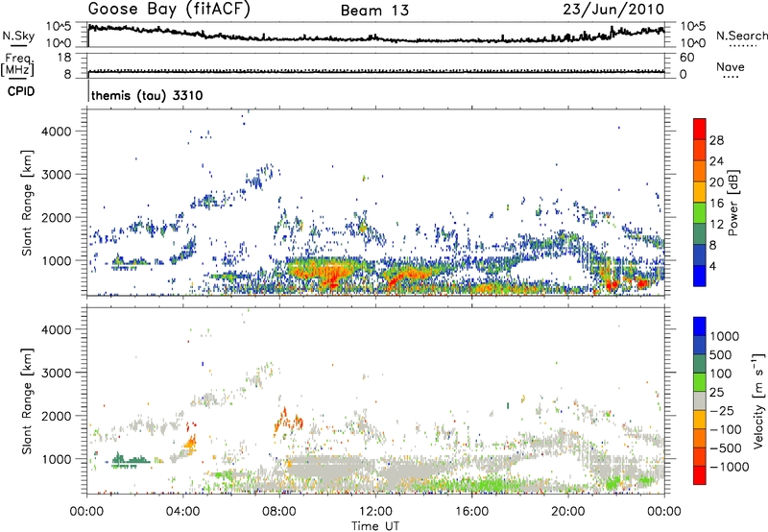Click the '28' label on power colorbar

point(716,140)
